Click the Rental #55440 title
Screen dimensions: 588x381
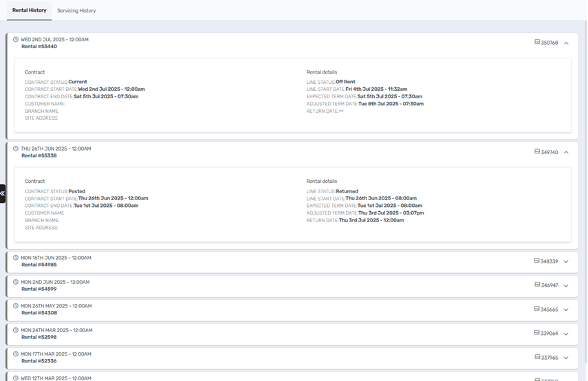[x=39, y=47]
